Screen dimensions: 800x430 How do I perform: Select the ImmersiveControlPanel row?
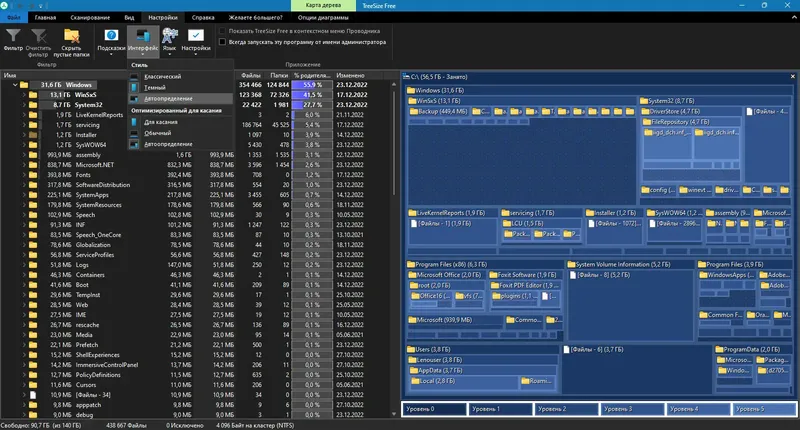coord(196,365)
